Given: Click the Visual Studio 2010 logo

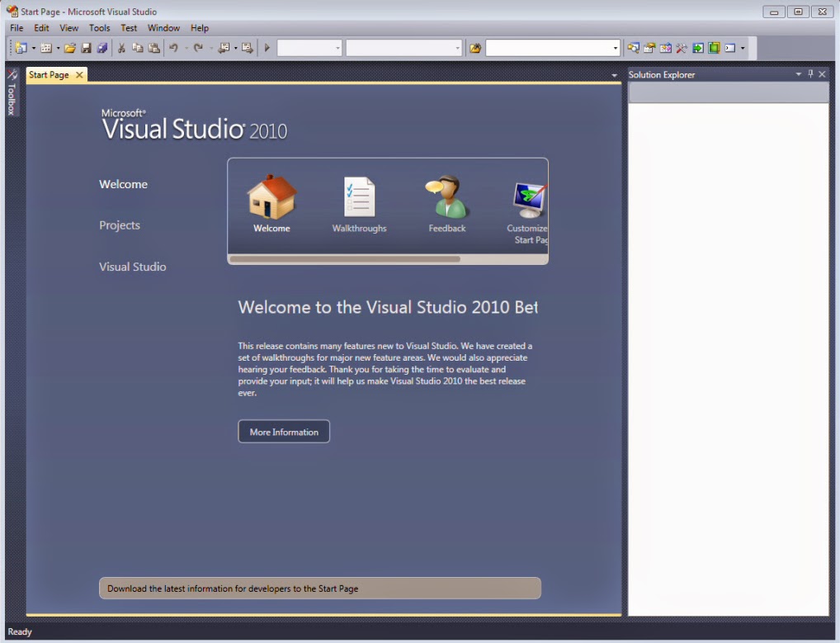Looking at the screenshot, I should coord(194,125).
